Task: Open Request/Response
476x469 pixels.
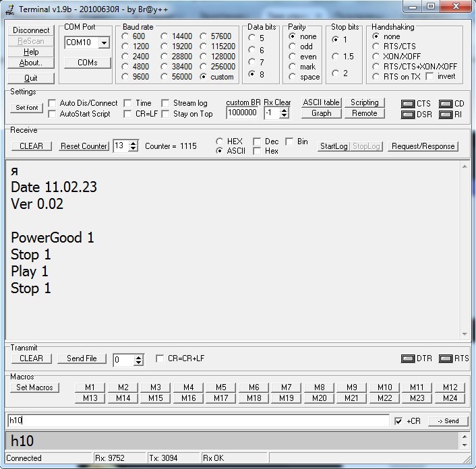Action: click(x=423, y=146)
